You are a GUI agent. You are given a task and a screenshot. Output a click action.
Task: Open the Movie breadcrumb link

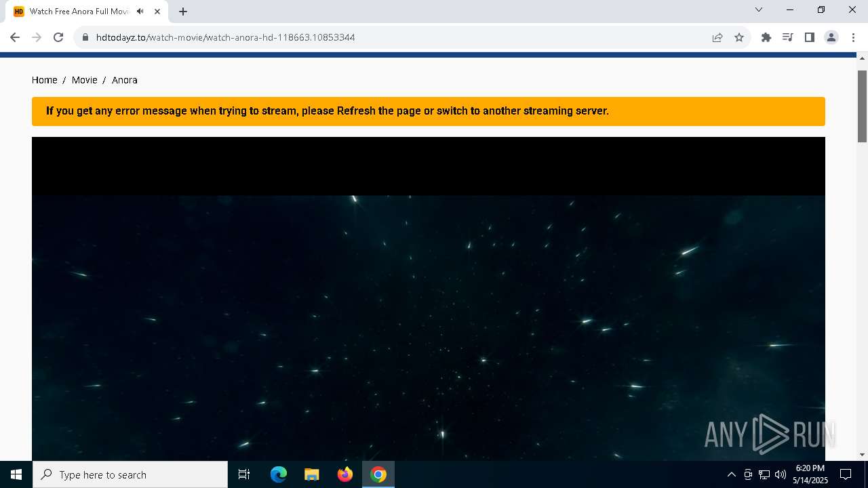pyautogui.click(x=85, y=80)
